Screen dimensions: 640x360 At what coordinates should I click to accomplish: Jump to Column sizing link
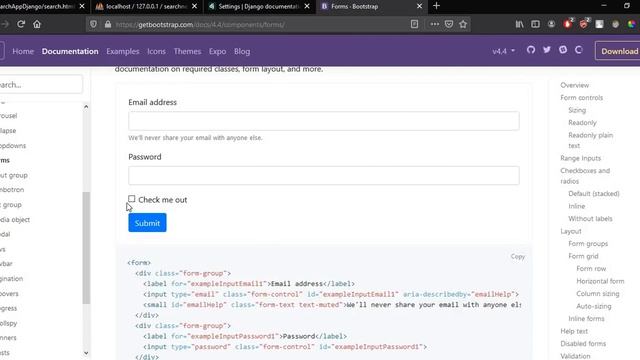[x=598, y=293]
